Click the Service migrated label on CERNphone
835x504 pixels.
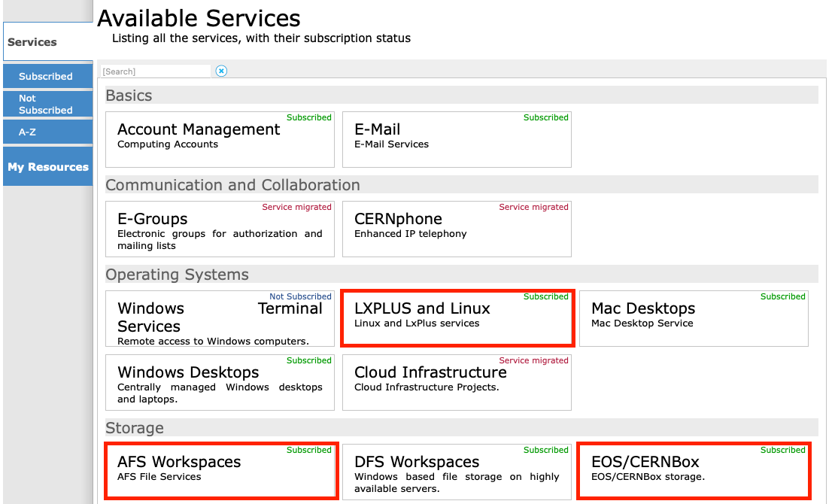(x=533, y=207)
